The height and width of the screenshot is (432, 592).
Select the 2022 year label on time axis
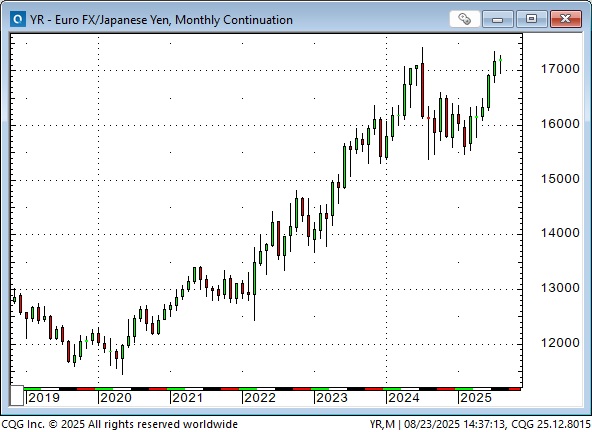(260, 398)
